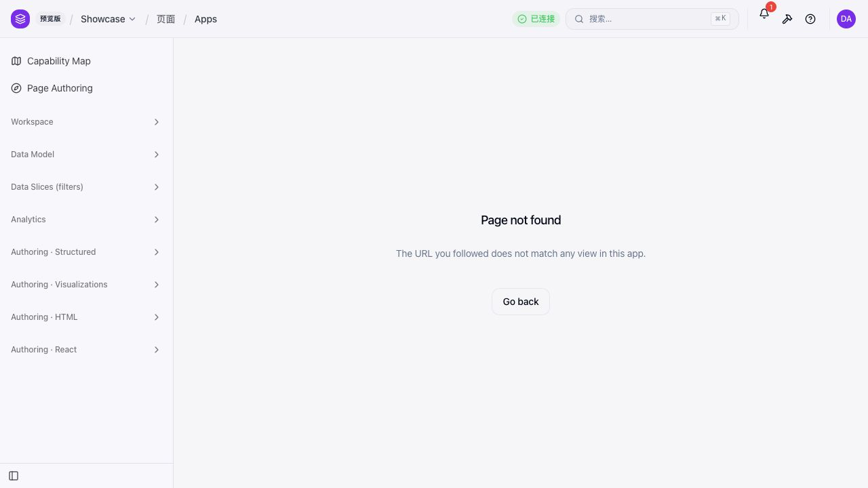
Task: Expand Authoring · HTML section
Action: tap(87, 317)
